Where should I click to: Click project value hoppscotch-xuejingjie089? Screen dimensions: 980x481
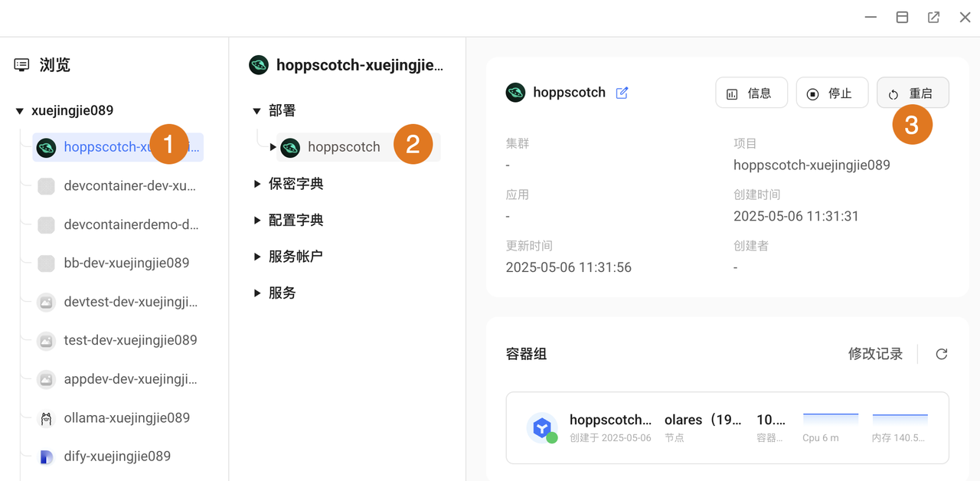[812, 165]
